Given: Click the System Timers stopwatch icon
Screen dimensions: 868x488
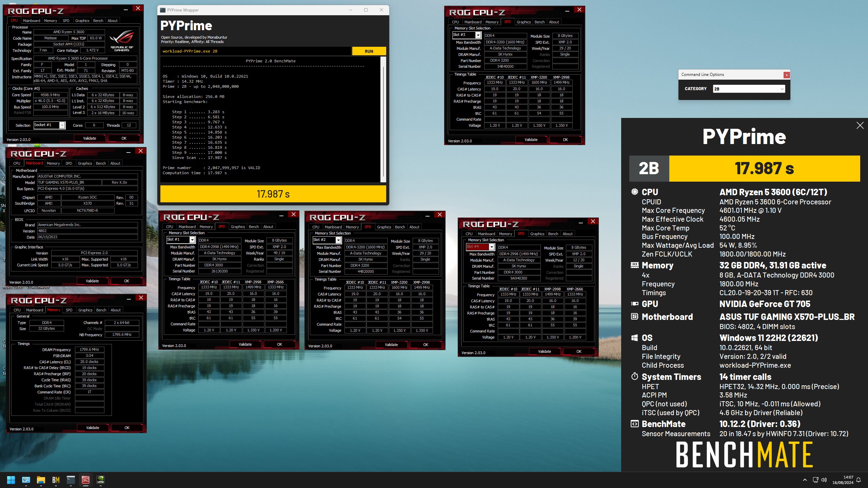Looking at the screenshot, I should [634, 377].
